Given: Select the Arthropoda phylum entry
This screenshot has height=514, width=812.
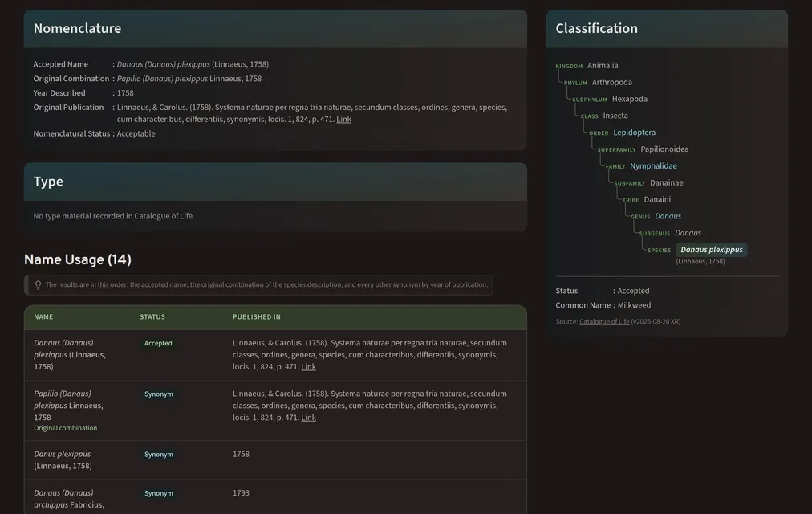Looking at the screenshot, I should pos(612,83).
